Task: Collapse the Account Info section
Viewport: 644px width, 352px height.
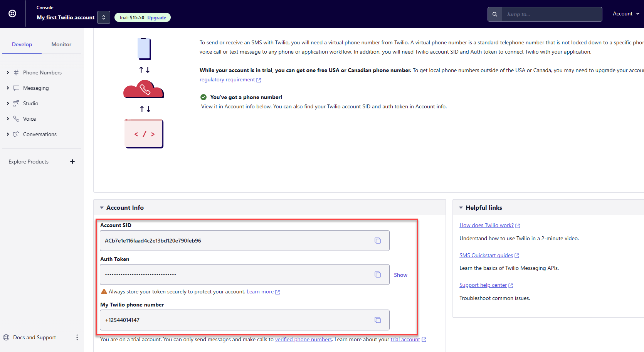Action: click(x=102, y=208)
